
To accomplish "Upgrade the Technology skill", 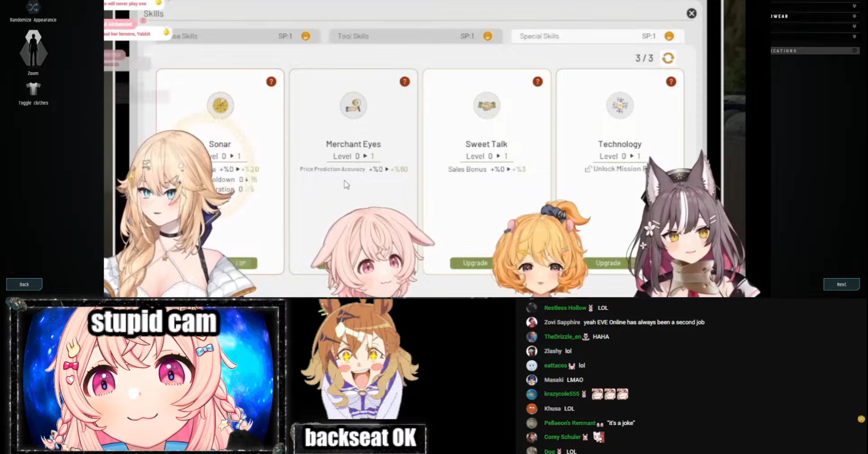I will [x=608, y=263].
